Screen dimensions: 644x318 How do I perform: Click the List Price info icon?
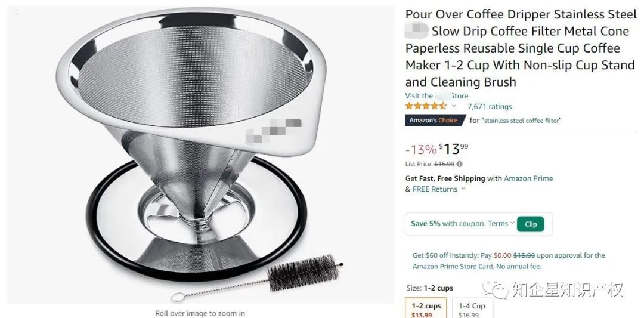[x=459, y=164]
